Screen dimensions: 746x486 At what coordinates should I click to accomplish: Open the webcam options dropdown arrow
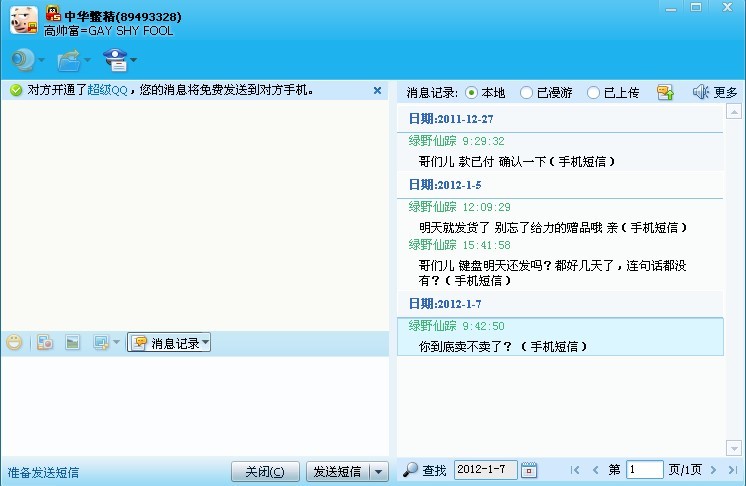click(41, 60)
